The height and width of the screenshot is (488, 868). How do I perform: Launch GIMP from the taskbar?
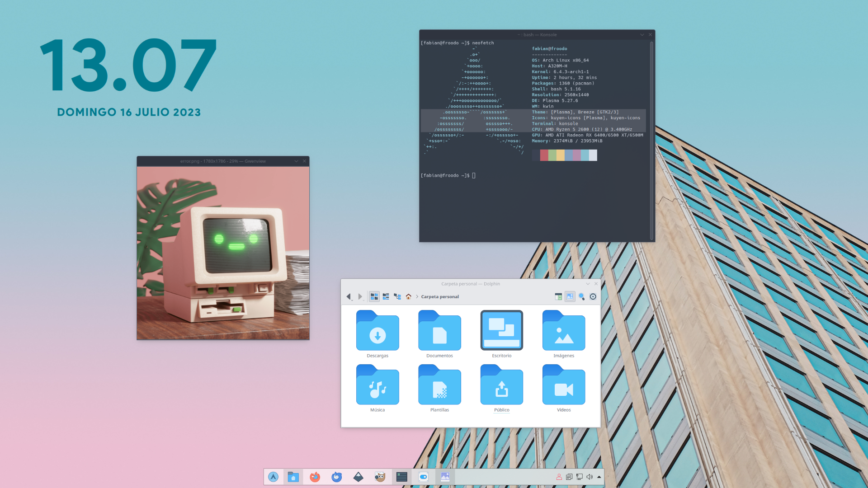pos(380,477)
